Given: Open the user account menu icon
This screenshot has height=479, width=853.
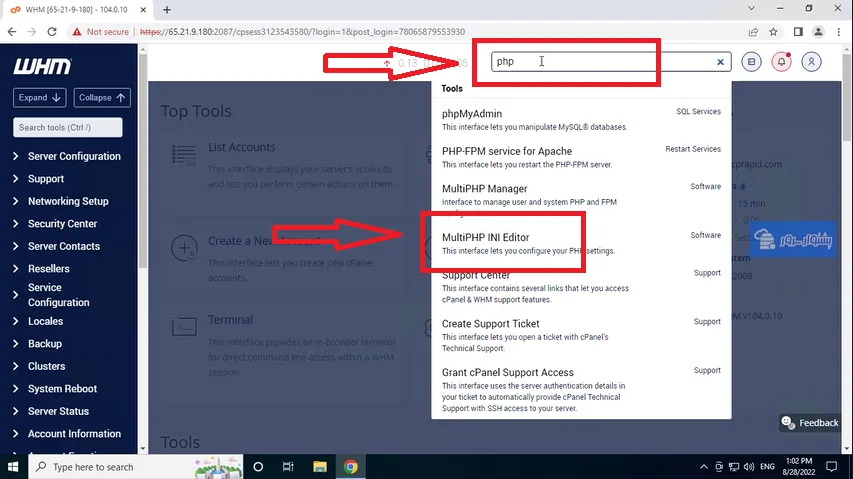Looking at the screenshot, I should 811,62.
